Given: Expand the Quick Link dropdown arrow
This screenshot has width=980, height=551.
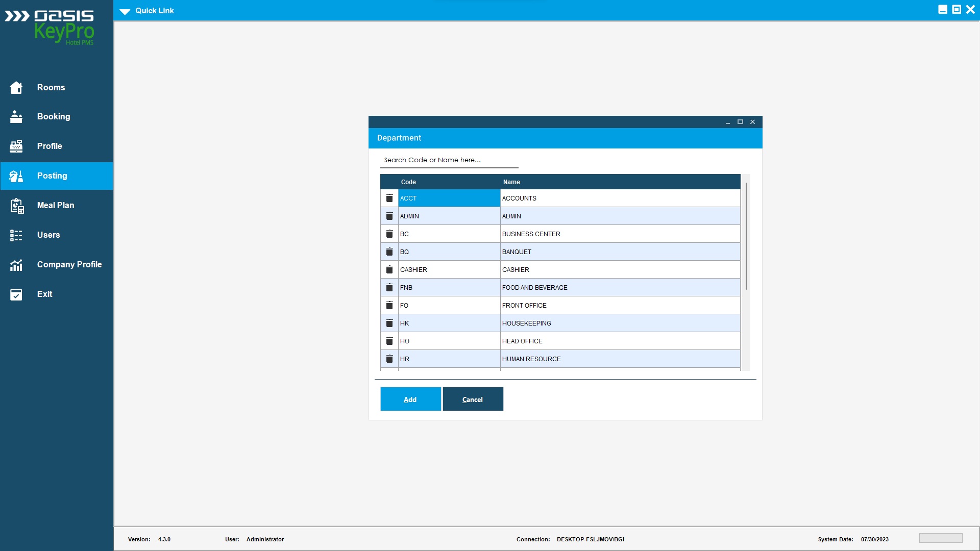Looking at the screenshot, I should coord(125,11).
